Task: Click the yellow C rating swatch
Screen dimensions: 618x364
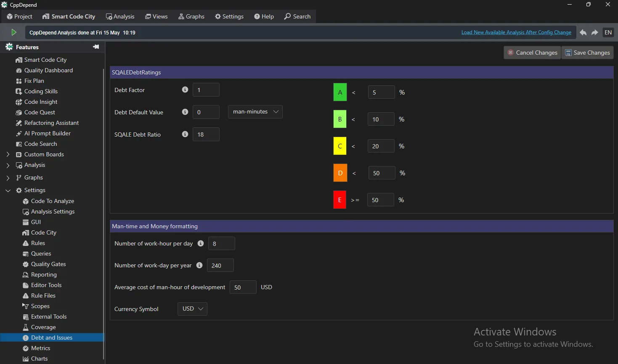Action: [340, 146]
